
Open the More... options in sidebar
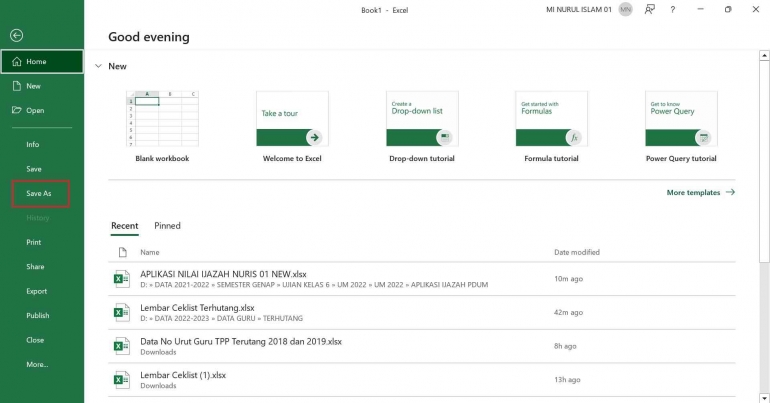37,365
